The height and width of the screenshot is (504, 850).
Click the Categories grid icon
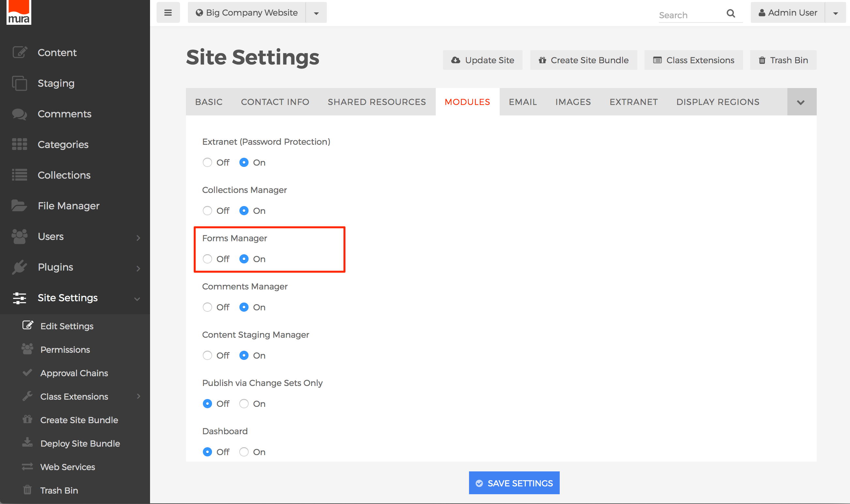(x=19, y=144)
